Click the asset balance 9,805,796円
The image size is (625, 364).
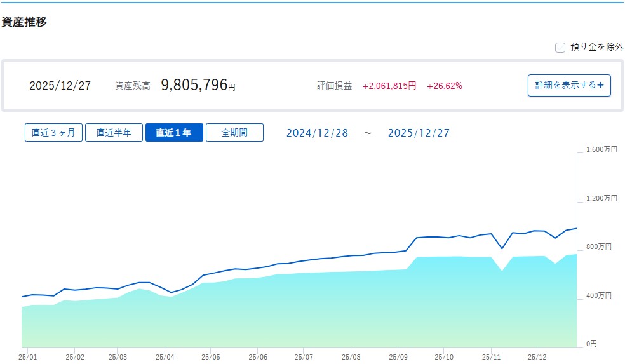tap(198, 85)
